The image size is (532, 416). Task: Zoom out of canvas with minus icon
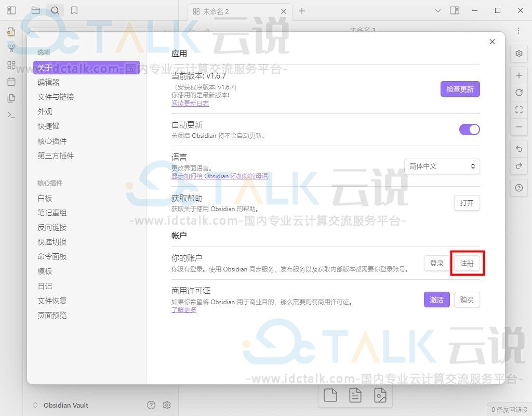519,127
